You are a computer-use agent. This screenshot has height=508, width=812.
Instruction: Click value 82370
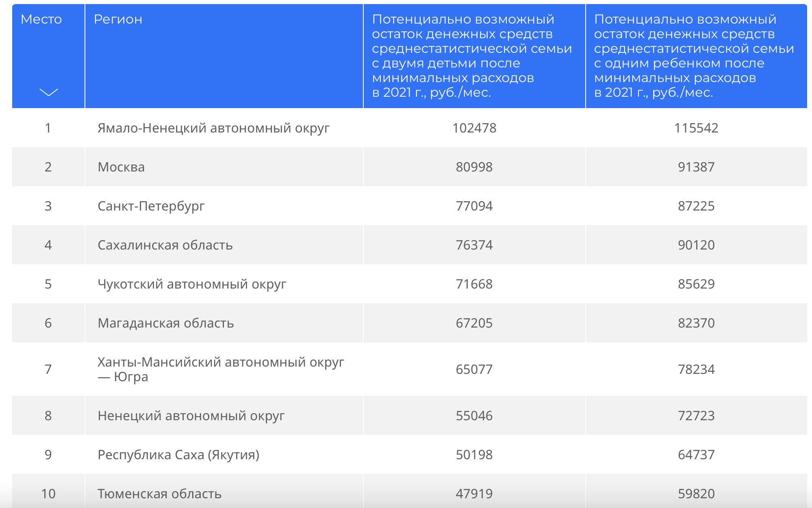(696, 323)
